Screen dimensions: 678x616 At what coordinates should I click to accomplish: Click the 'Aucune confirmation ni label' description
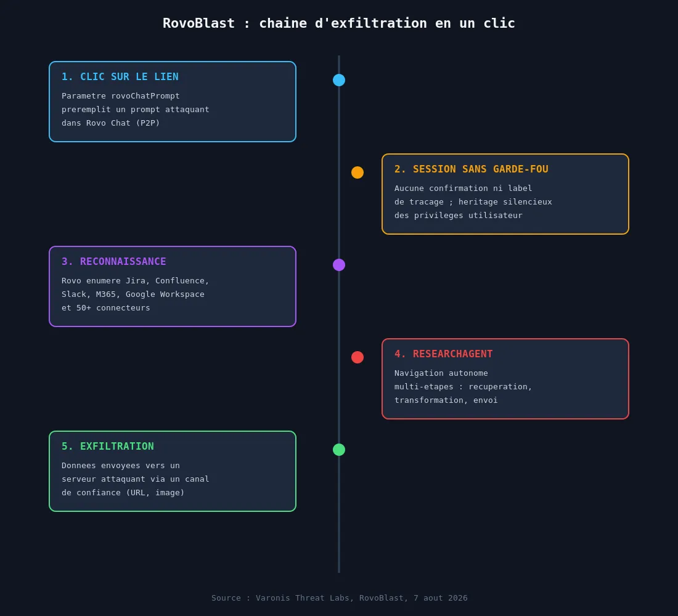473,202
